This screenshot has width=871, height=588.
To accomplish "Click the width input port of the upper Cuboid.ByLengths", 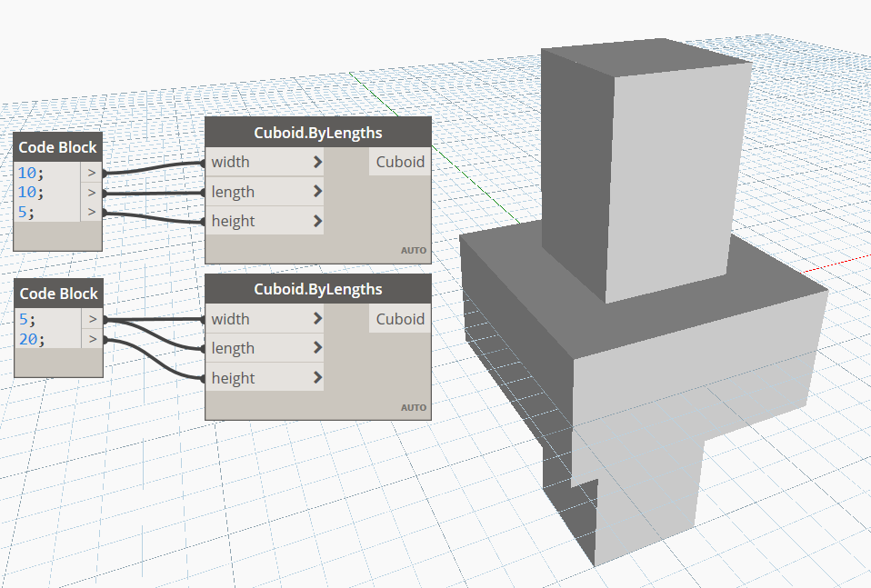I will tap(265, 162).
